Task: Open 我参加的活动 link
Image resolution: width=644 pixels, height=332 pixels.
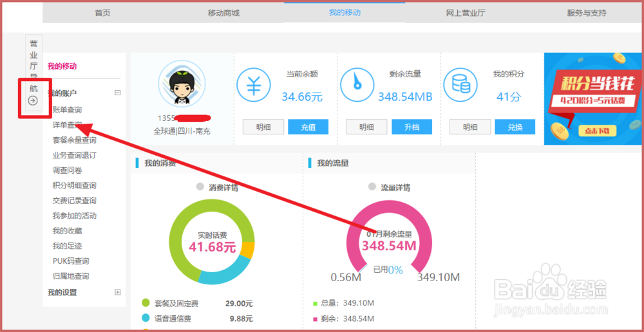Action: click(x=74, y=216)
